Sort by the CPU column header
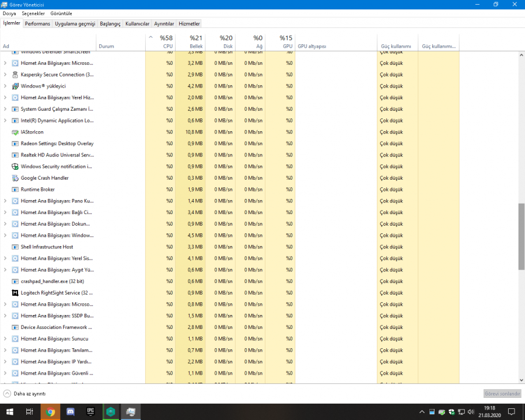 [x=160, y=42]
